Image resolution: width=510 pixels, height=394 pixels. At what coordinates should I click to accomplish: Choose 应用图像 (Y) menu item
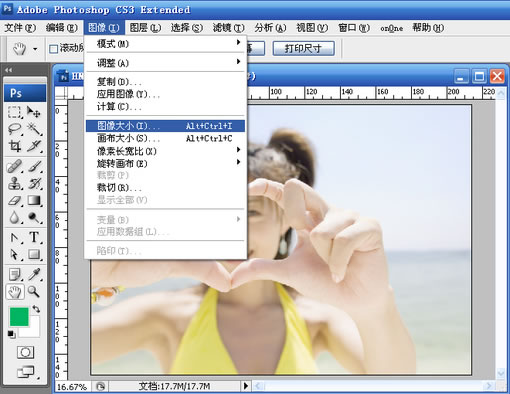pyautogui.click(x=165, y=94)
